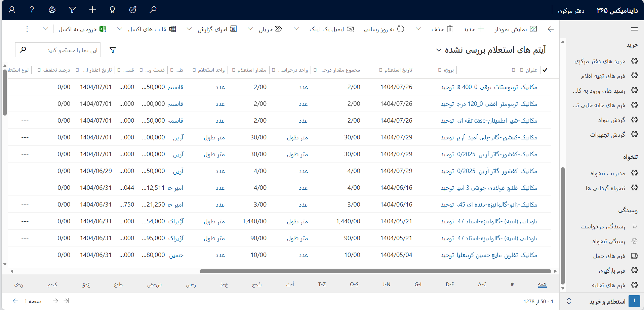This screenshot has height=310, width=644.
Task: Expand the view selector chevron beside the title
Action: (x=439, y=50)
